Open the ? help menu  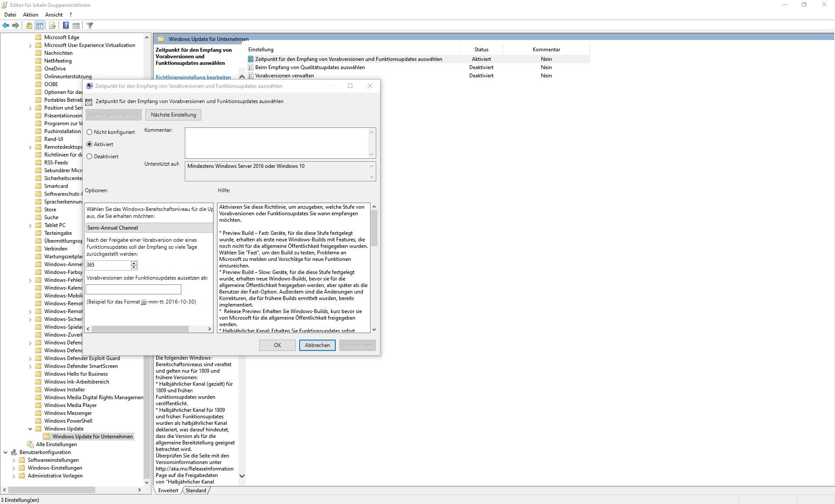coord(70,15)
